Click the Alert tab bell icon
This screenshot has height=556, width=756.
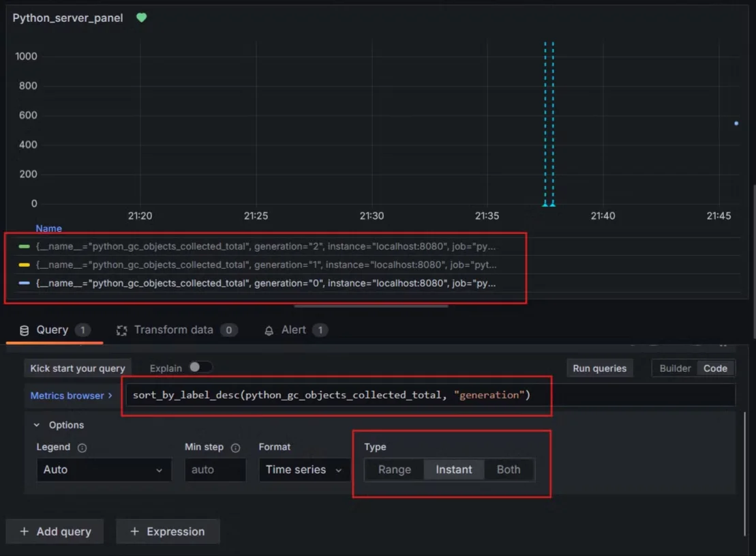click(x=269, y=331)
